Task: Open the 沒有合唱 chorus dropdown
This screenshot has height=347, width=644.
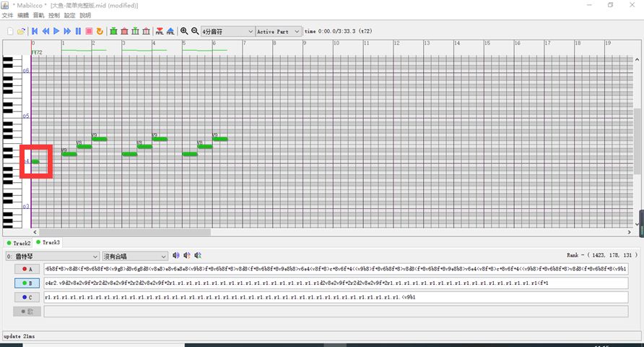Action: tap(135, 257)
